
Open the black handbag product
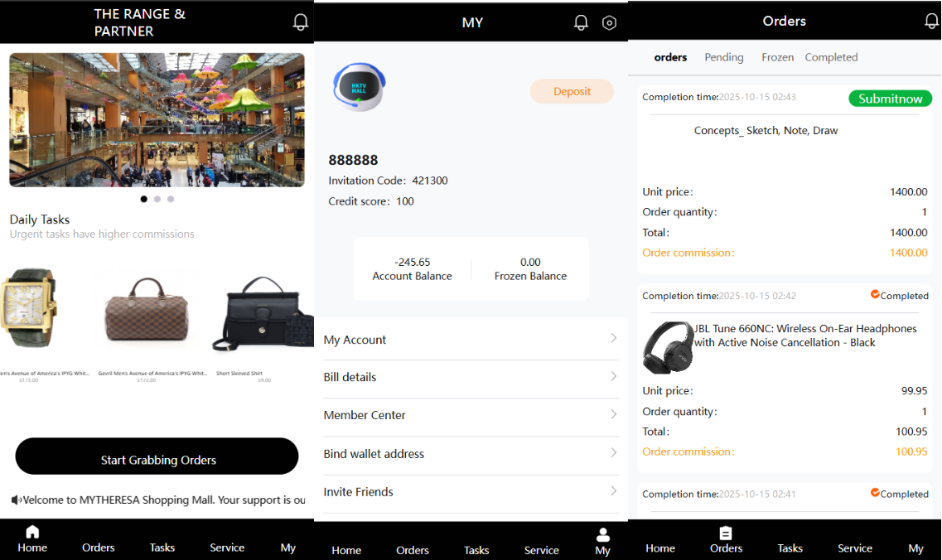point(263,314)
